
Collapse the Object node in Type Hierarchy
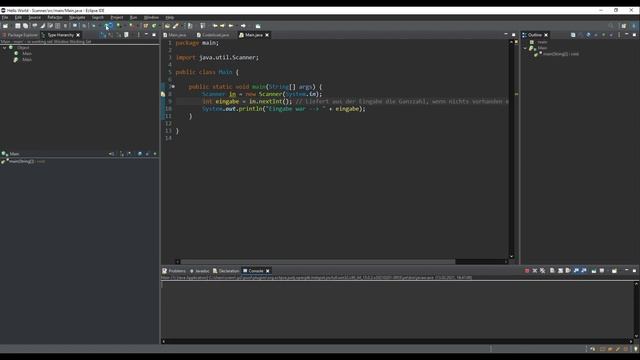pos(4,48)
